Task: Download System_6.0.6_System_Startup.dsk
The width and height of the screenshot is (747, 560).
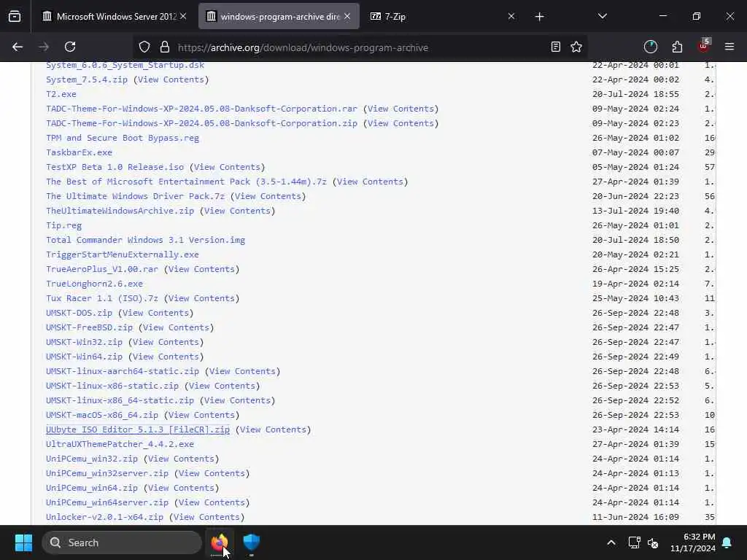Action: click(125, 65)
